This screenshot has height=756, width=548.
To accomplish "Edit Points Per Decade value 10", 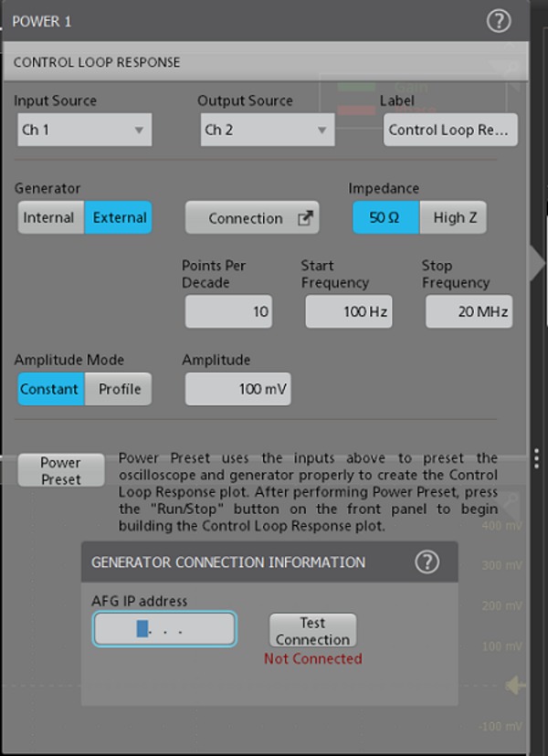I will pyautogui.click(x=228, y=311).
